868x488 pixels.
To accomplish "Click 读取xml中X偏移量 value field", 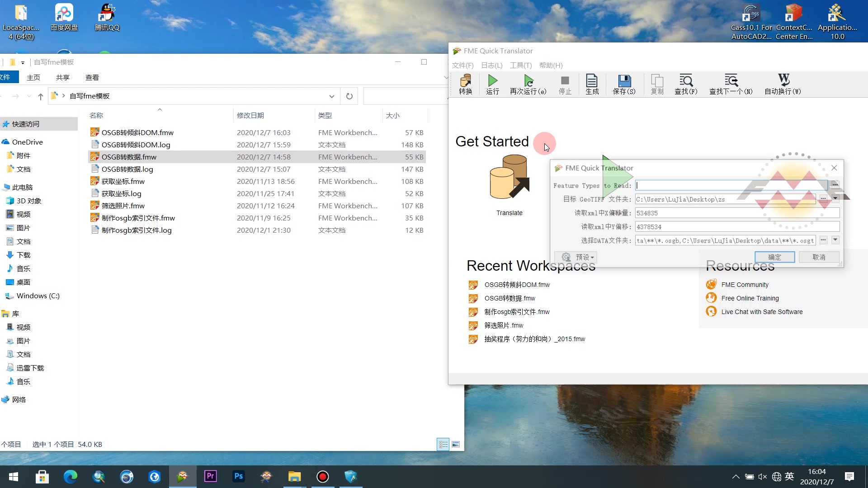I will click(x=737, y=213).
